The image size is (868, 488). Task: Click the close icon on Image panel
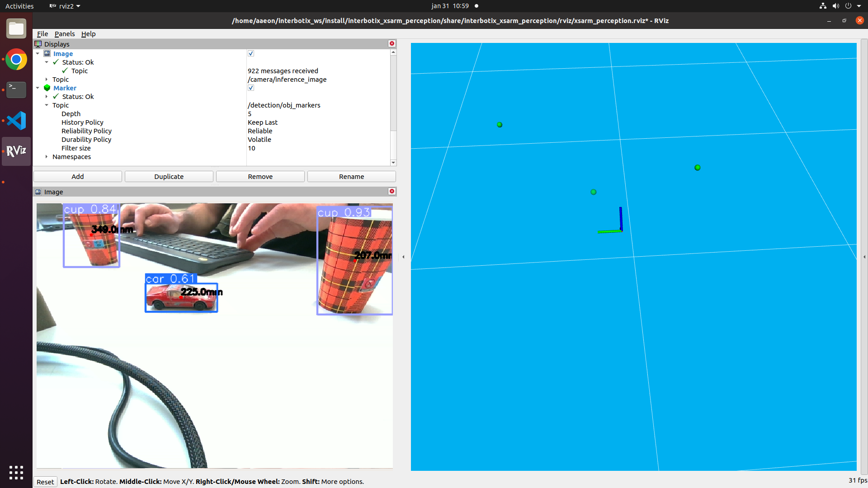point(392,191)
